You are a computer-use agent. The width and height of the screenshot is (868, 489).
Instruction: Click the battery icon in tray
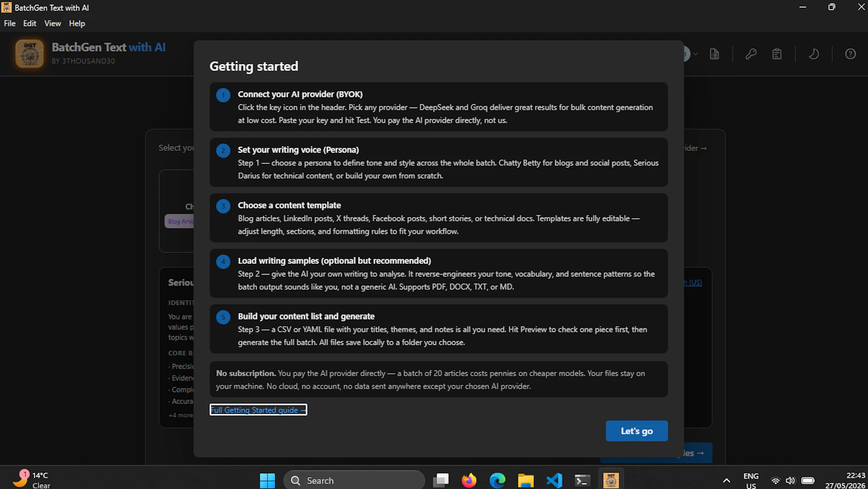pyautogui.click(x=808, y=480)
